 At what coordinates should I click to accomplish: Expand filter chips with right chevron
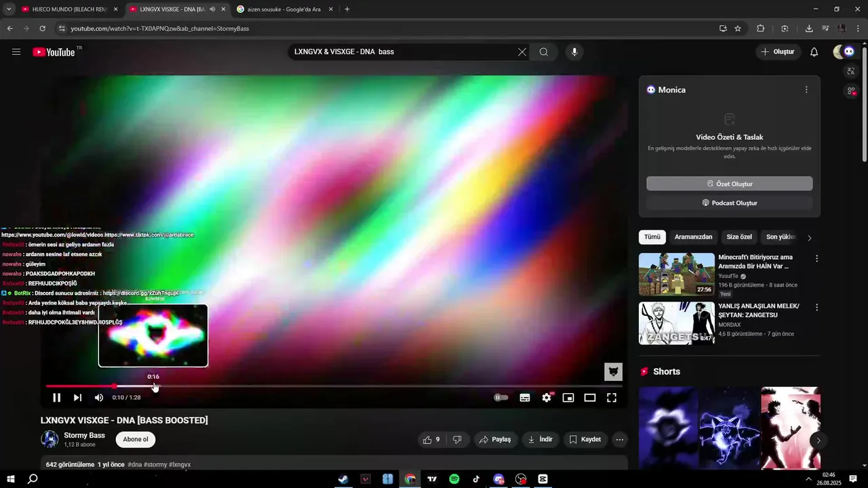click(809, 238)
